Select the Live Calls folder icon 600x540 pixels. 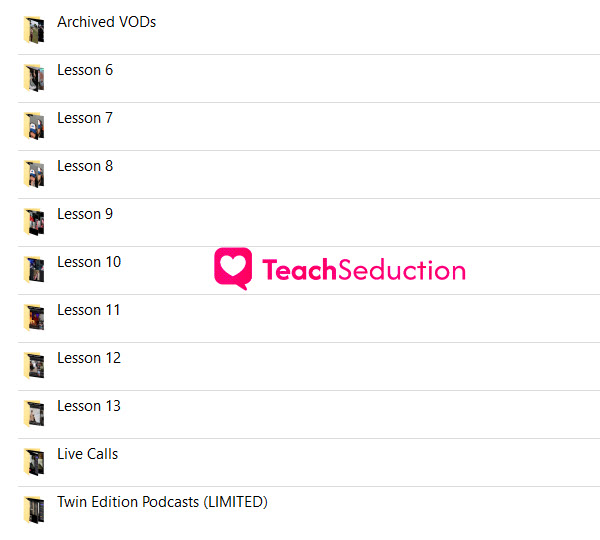point(34,462)
